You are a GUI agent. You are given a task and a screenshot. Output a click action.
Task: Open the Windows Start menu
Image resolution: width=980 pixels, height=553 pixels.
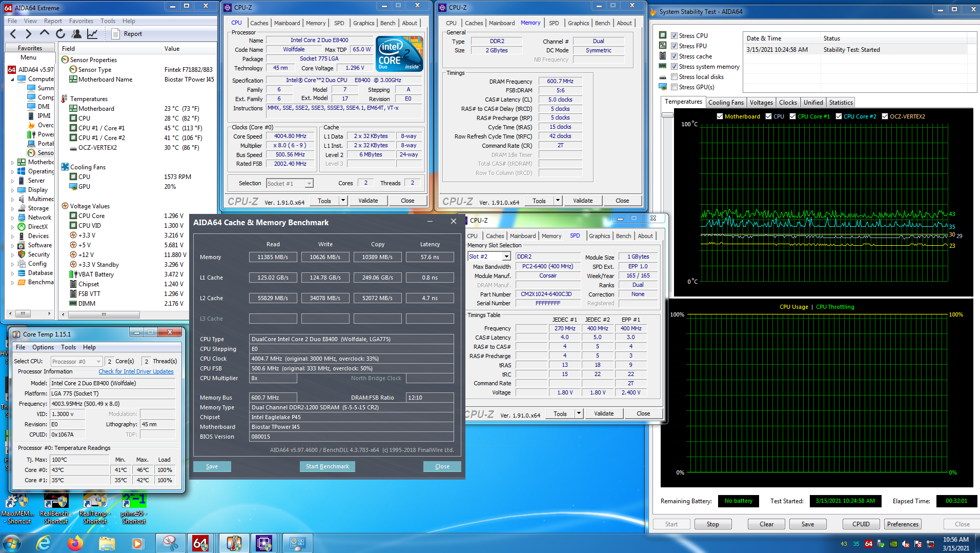click(12, 543)
